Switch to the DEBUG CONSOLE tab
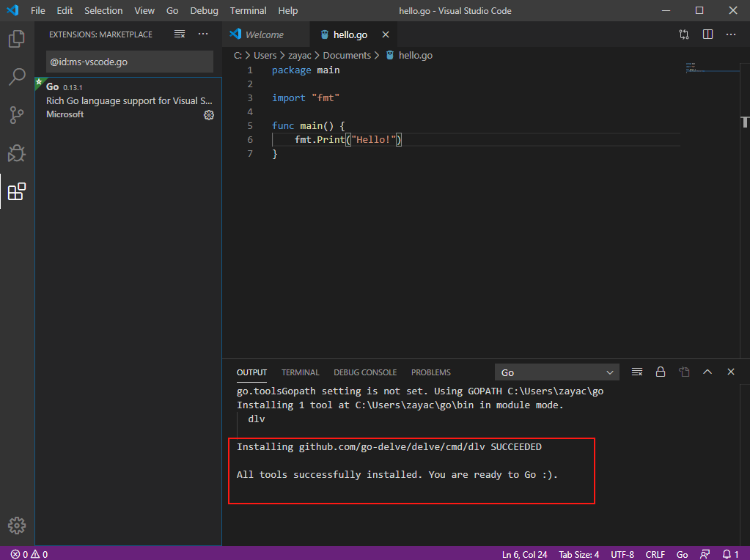The height and width of the screenshot is (560, 750). [365, 372]
